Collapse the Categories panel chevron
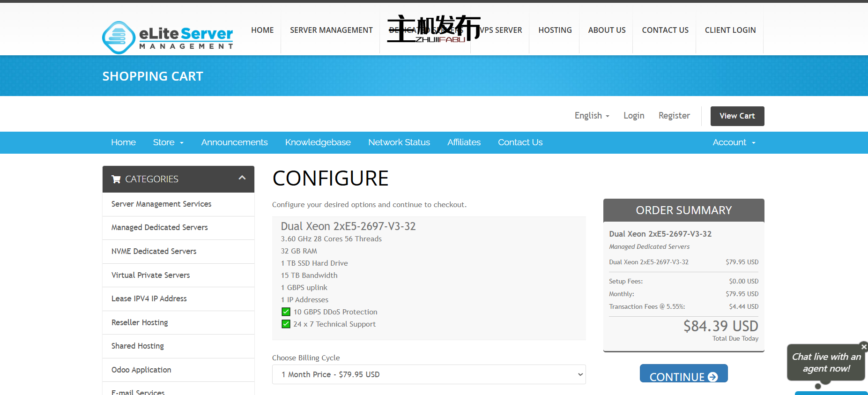Screen dimensions: 868x395 tap(242, 178)
